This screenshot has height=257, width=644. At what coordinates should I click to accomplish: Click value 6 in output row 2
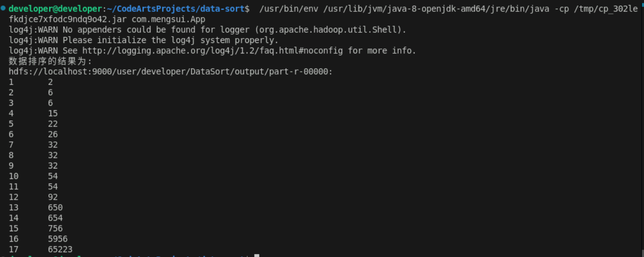pos(50,93)
